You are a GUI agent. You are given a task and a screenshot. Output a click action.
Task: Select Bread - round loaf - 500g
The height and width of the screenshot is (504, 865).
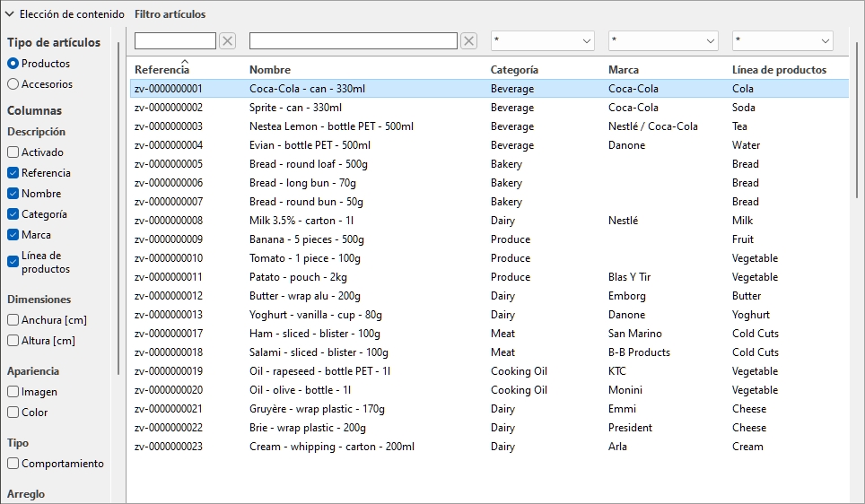point(489,164)
